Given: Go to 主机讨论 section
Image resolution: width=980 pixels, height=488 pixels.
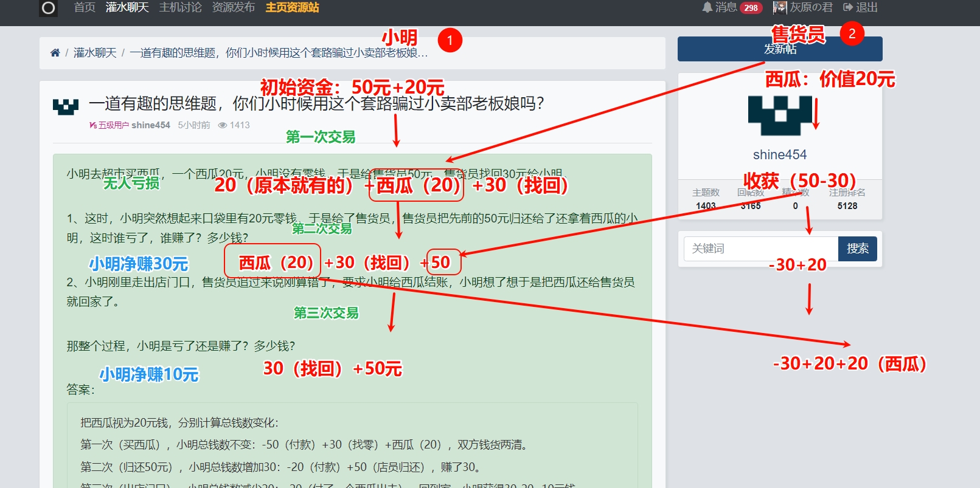Looking at the screenshot, I should pos(180,7).
